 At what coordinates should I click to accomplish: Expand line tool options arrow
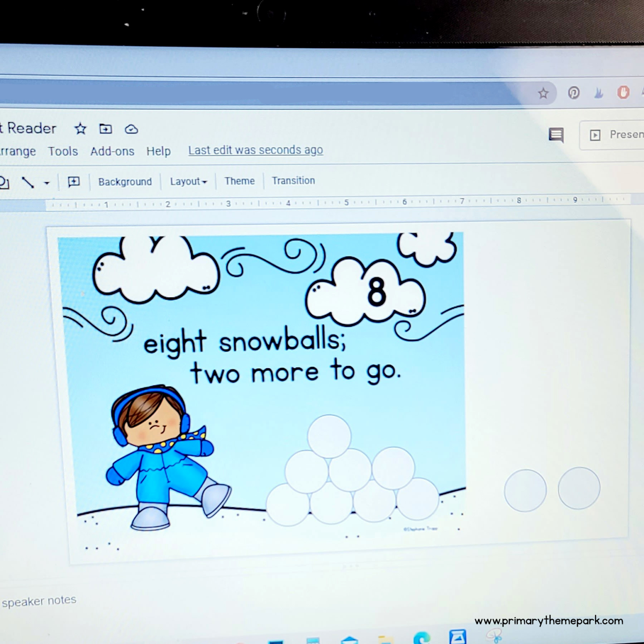click(47, 183)
